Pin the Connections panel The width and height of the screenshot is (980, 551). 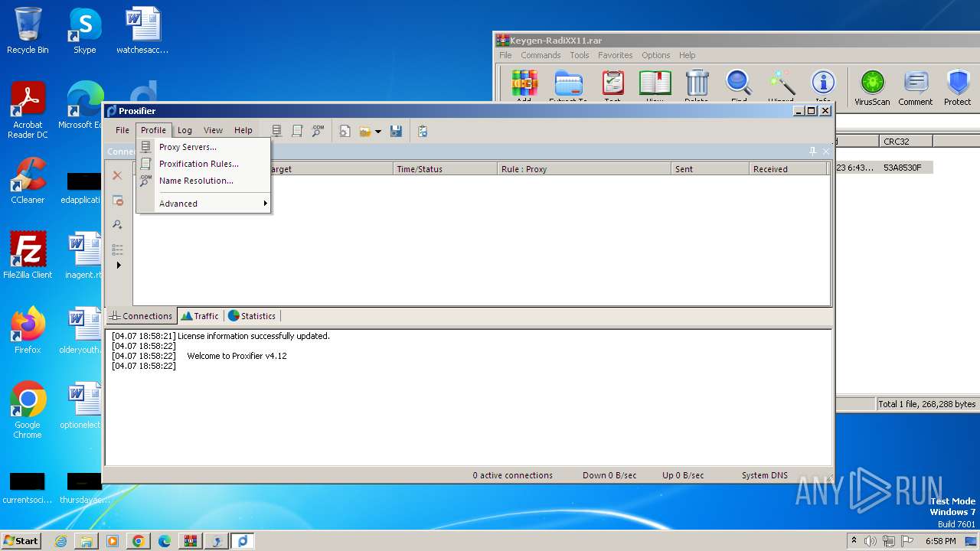(812, 152)
